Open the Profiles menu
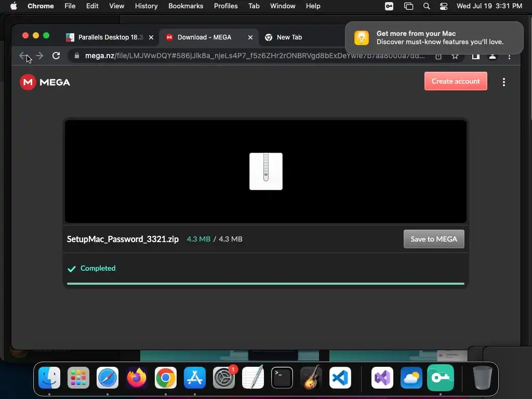 [x=225, y=6]
